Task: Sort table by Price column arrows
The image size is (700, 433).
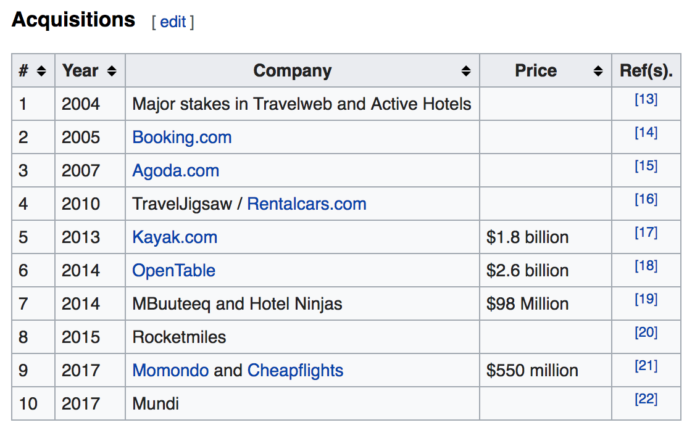Action: tap(598, 71)
